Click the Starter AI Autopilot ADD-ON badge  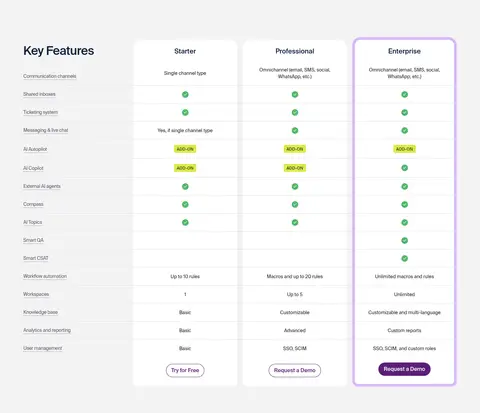pyautogui.click(x=185, y=149)
